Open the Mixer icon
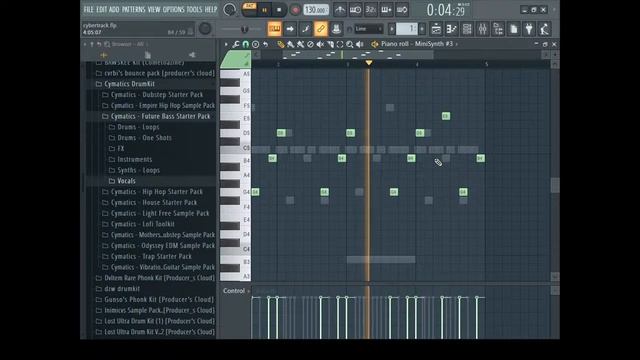640x360 pixels. pos(482,29)
